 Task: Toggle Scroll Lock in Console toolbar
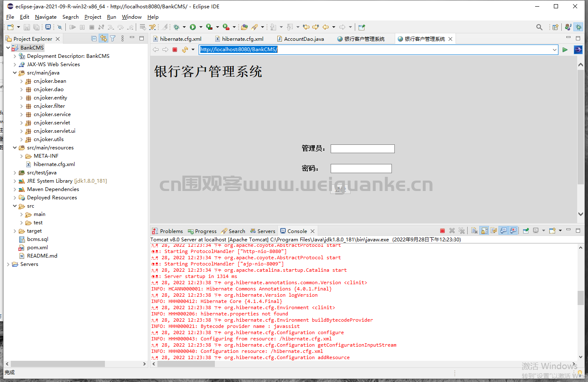coord(484,231)
